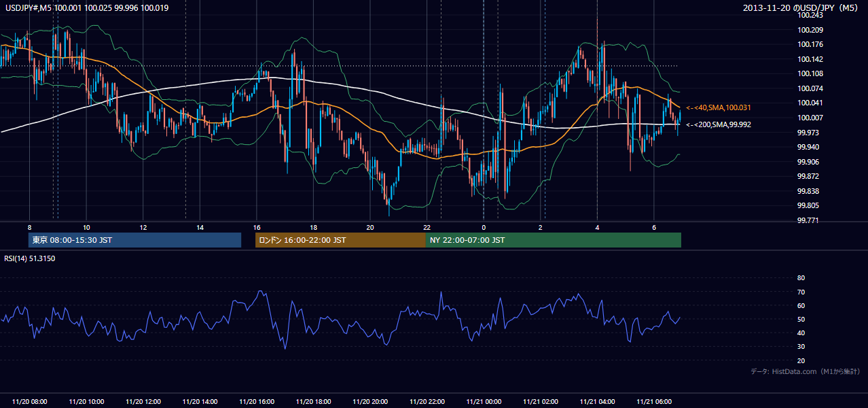This screenshot has width=868, height=408.
Task: Click the 11/20 16:00 bottom time label
Action: click(257, 402)
